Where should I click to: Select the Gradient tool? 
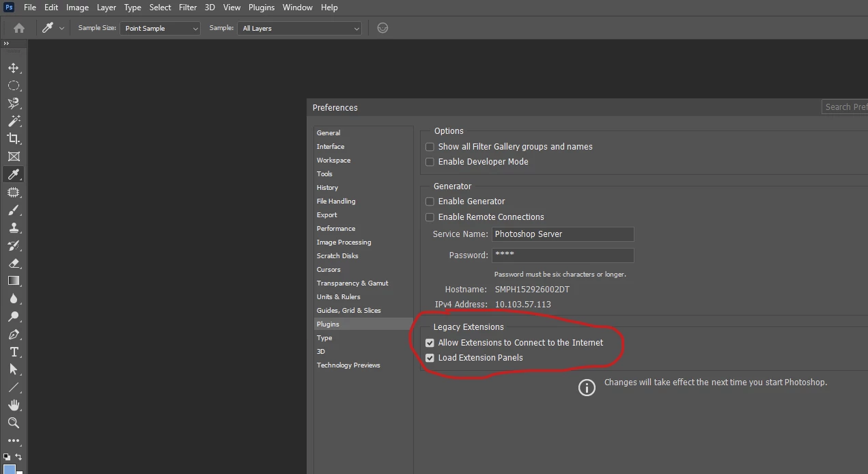pyautogui.click(x=13, y=281)
